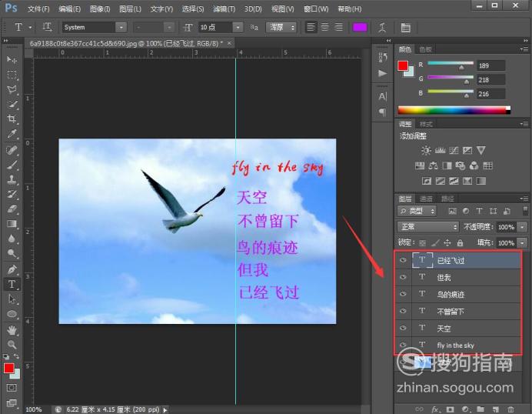The image size is (532, 414).
Task: Open the layer filter 类型 dropdown
Action: tap(417, 211)
